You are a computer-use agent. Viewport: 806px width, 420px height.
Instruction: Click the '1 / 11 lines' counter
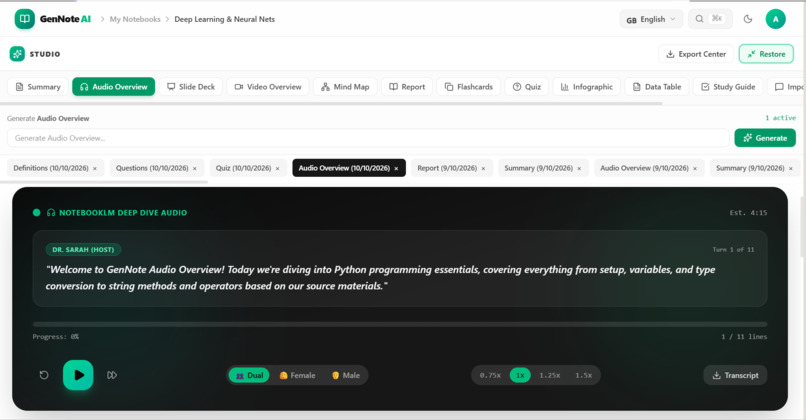point(744,337)
